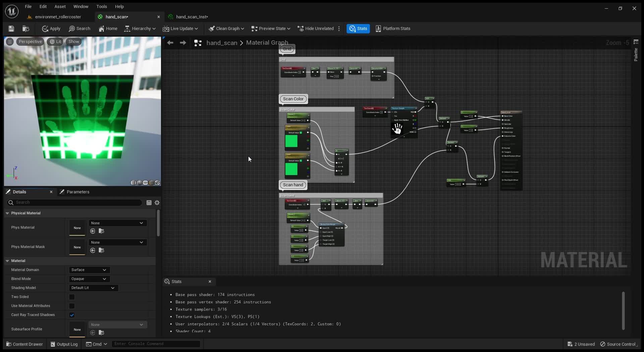The image size is (644, 352).
Task: Click the Save asset floppy disk icon
Action: point(11,29)
